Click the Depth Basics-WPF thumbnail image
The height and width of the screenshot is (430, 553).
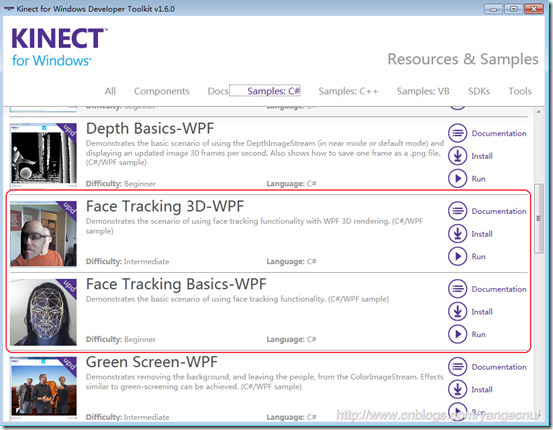tap(43, 156)
